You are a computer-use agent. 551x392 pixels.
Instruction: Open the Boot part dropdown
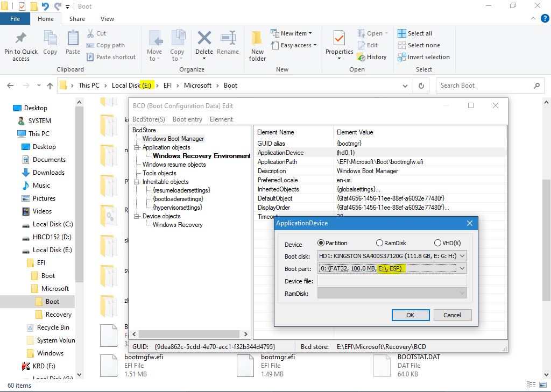click(x=461, y=268)
